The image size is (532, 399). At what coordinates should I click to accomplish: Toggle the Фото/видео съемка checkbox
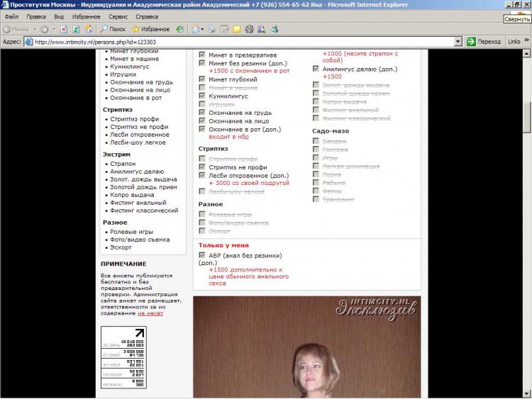[x=203, y=223]
